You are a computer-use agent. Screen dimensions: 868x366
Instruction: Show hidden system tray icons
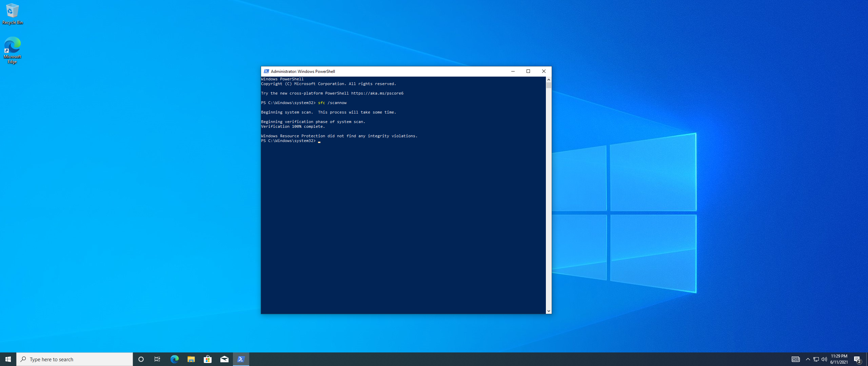tap(808, 359)
